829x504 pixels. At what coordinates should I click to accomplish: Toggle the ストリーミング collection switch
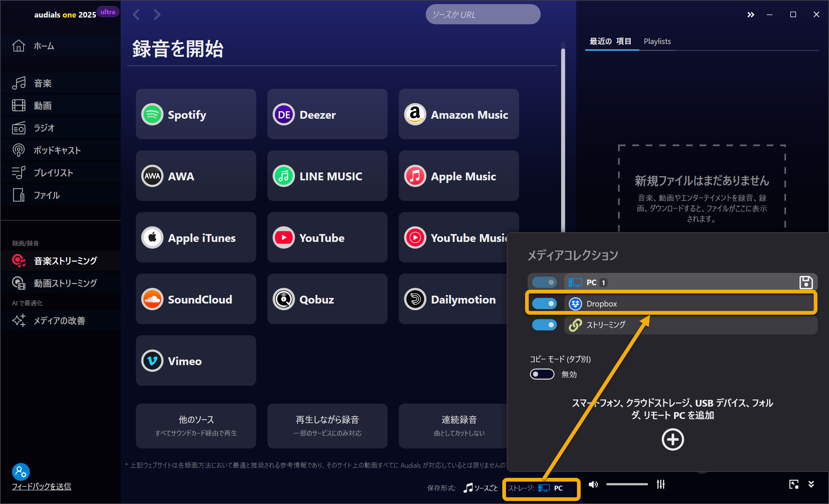coord(544,325)
